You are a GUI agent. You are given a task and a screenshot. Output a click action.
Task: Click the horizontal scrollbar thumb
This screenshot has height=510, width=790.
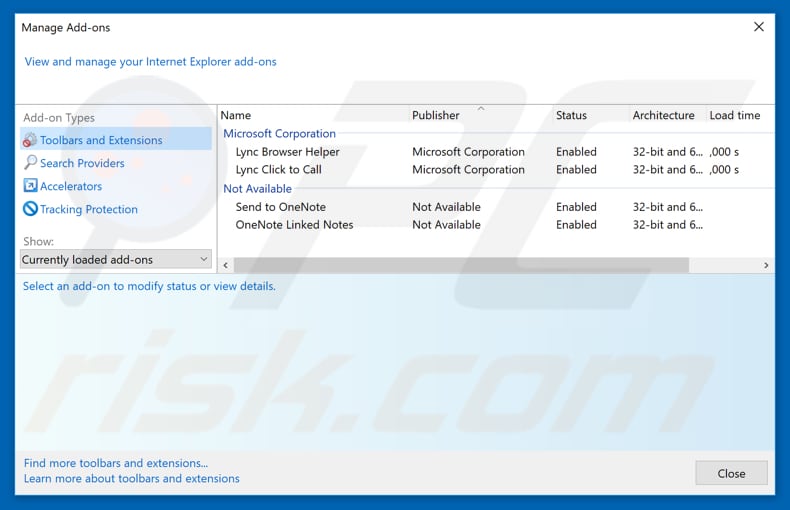461,265
